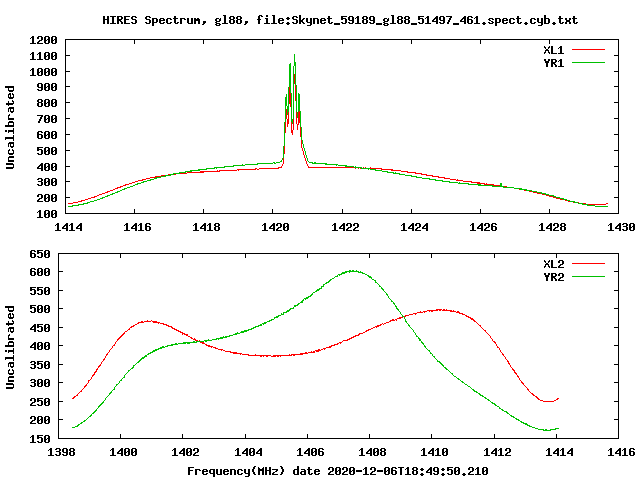Click the 100 y-axis tick label
Screen dimensions: 640x480
[x=47, y=214]
